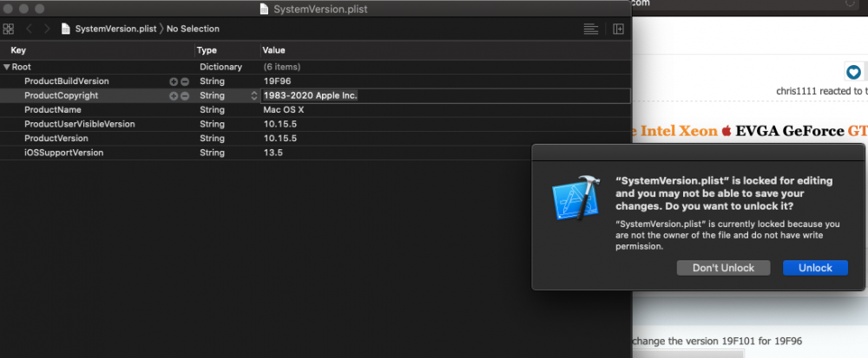Screen dimensions: 868x358
Task: Click the heart reaction icon in browser
Action: [x=854, y=72]
